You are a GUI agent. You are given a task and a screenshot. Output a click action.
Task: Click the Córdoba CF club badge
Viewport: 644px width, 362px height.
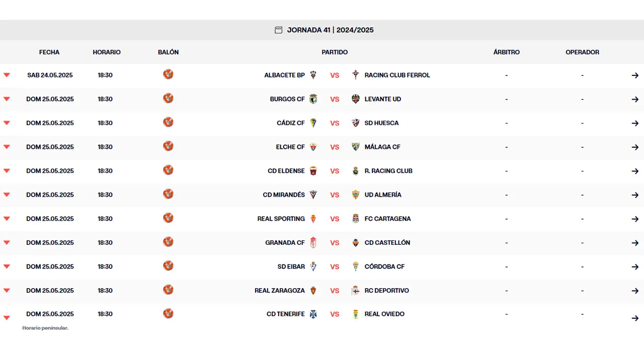pos(357,265)
